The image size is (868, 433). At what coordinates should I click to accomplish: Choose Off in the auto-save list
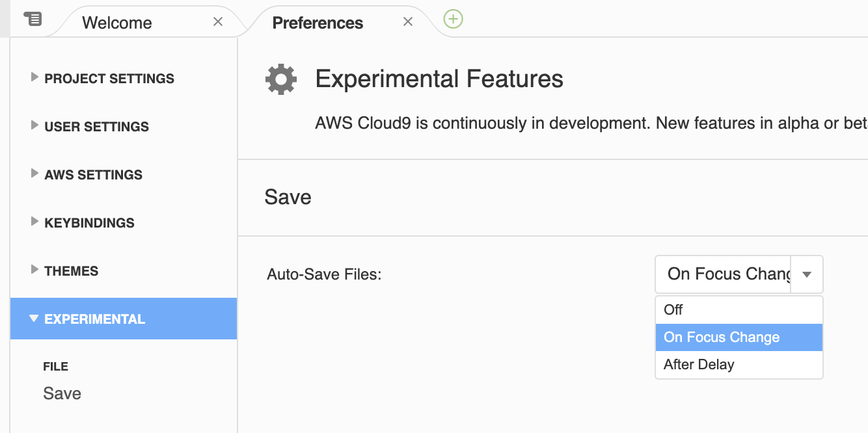673,310
